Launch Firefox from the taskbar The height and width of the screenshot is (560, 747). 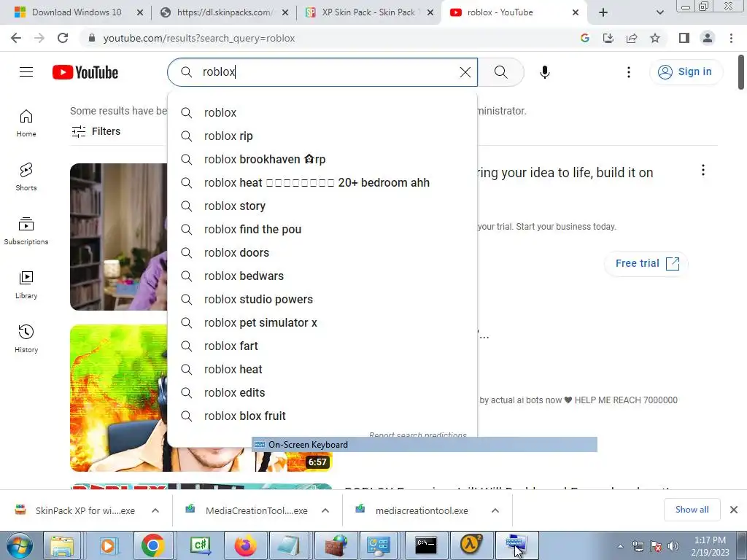pos(245,545)
